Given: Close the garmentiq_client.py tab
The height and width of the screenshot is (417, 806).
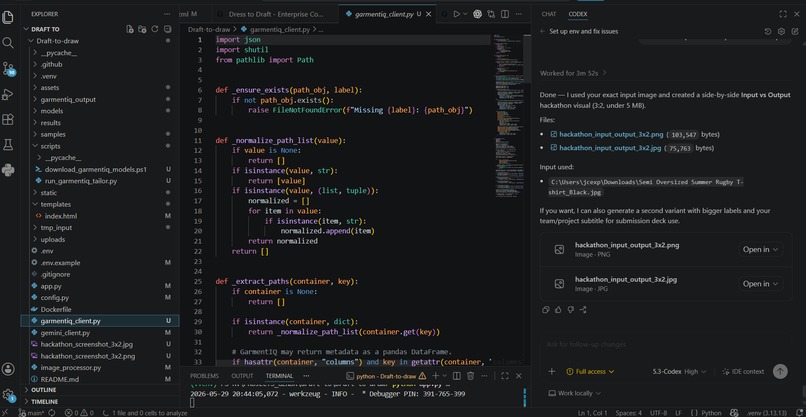Looking at the screenshot, I should coord(430,14).
